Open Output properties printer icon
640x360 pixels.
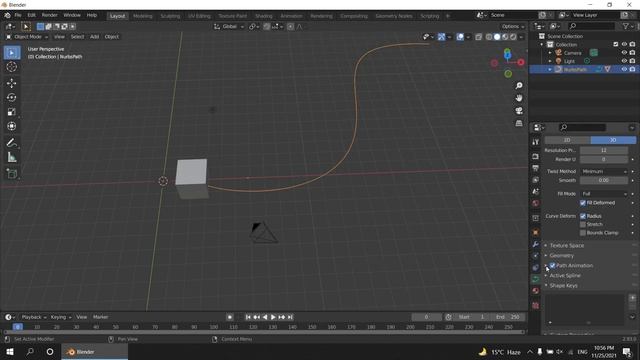pyautogui.click(x=536, y=168)
